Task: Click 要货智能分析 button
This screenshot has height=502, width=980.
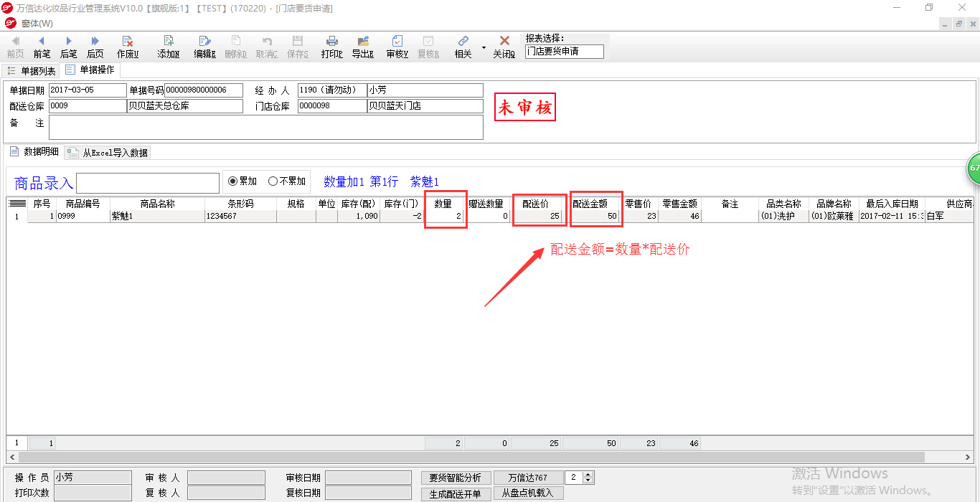Action: [456, 478]
